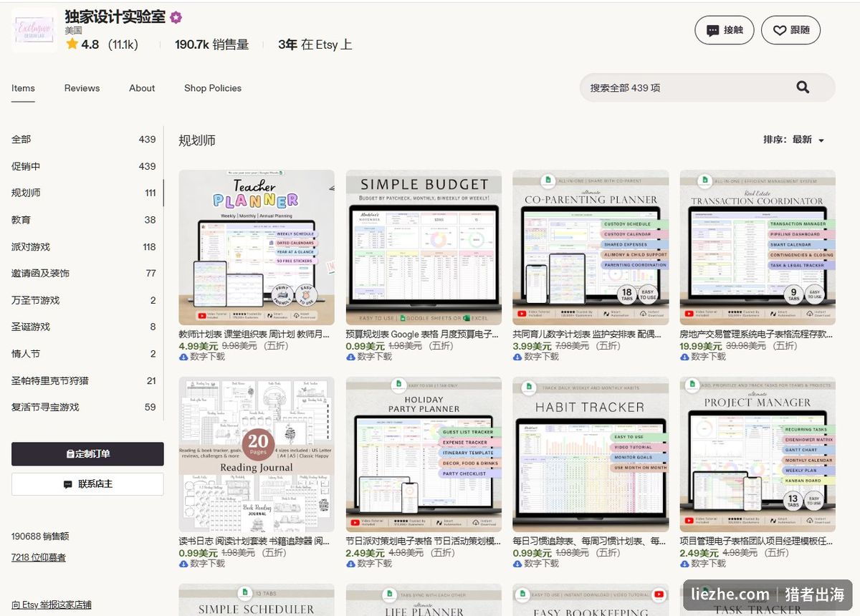Click the yellow rating star icon

(x=72, y=44)
